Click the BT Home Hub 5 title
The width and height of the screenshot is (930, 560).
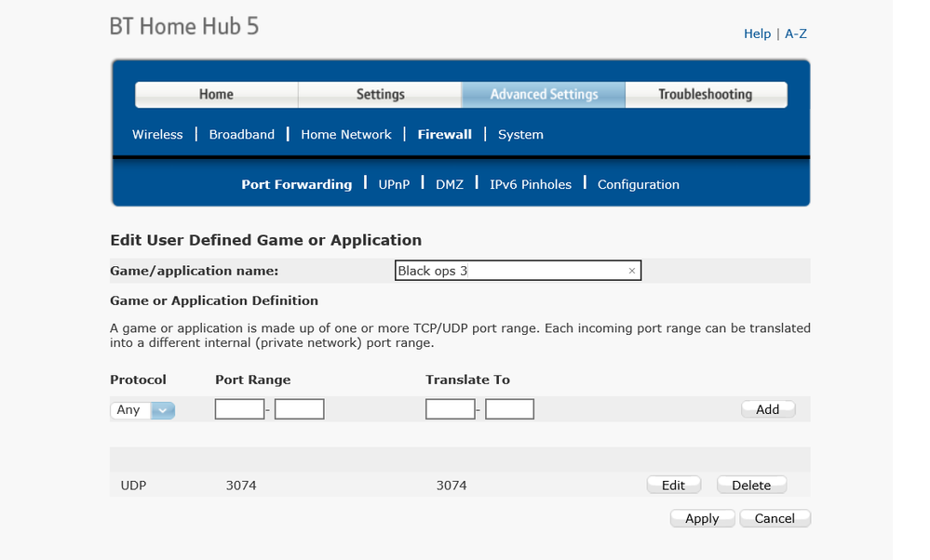pos(184,27)
